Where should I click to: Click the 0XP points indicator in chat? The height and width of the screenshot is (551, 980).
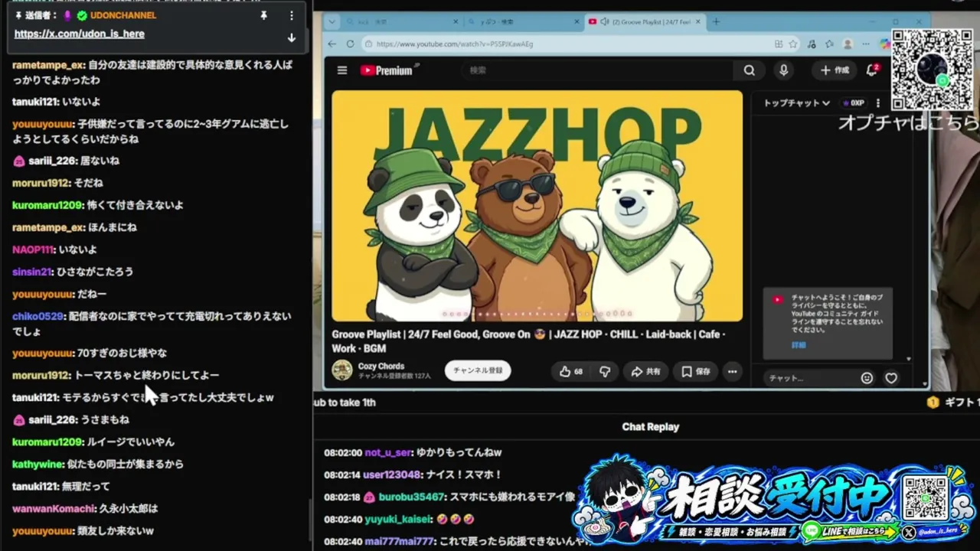click(853, 103)
